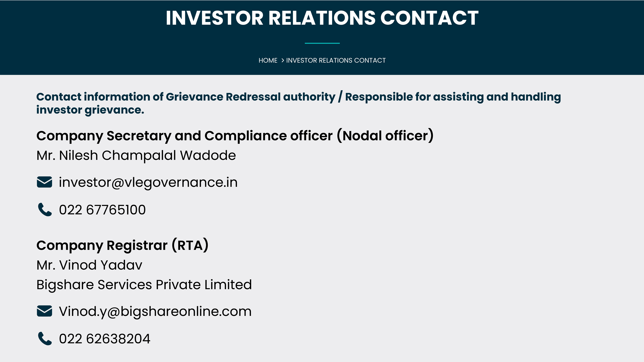The height and width of the screenshot is (362, 644).
Task: Click the Bigshare Services Private Limited text
Action: (144, 284)
